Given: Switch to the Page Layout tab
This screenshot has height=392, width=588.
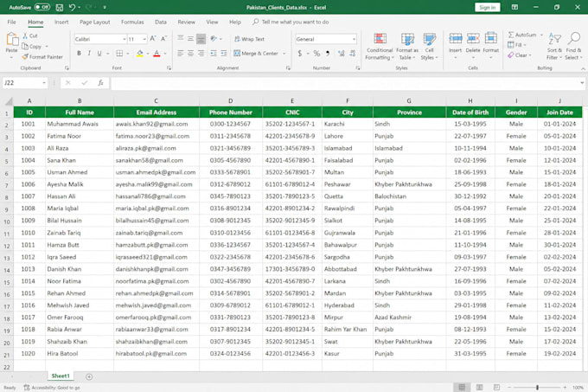Looking at the screenshot, I should pyautogui.click(x=95, y=22).
